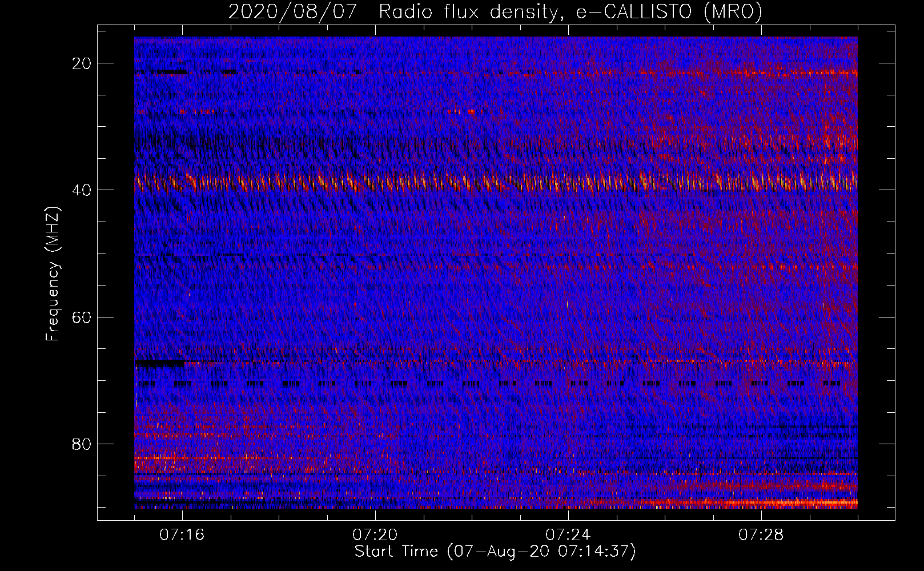Click the 40 MHz frequency tick label

(82, 190)
